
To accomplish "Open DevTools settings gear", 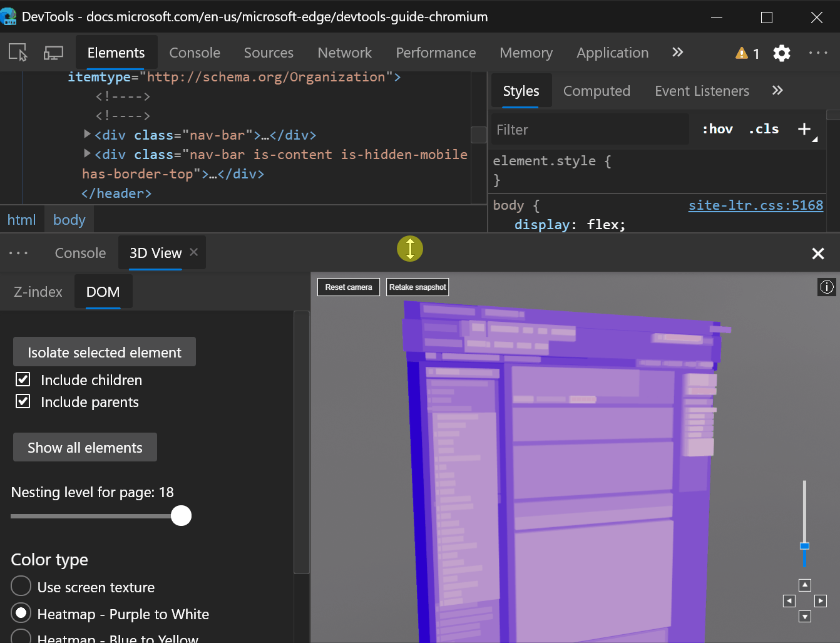I will [x=781, y=53].
